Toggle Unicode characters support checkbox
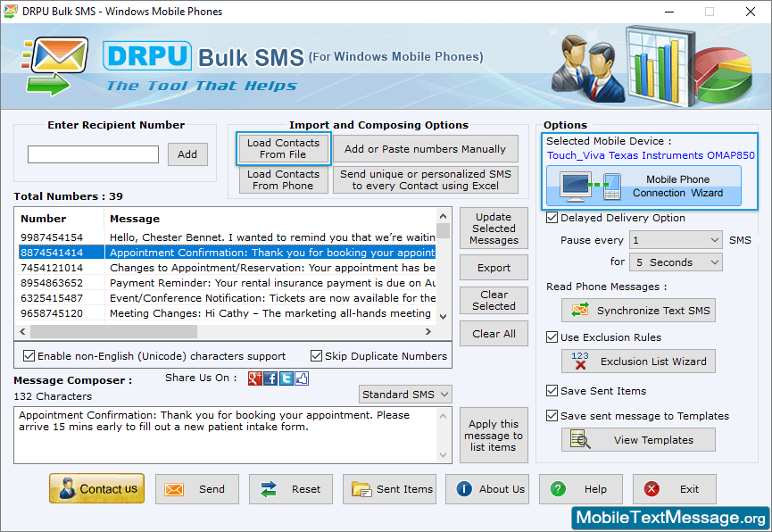 tap(29, 355)
